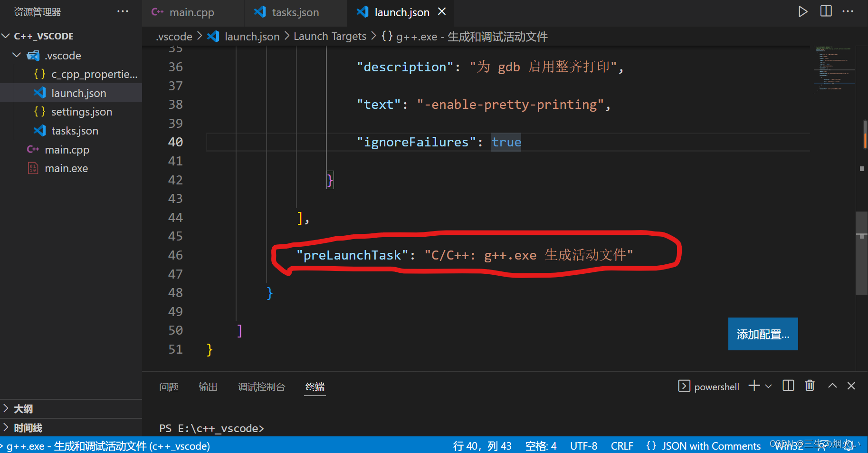
Task: Click the Explorer views ellipsis icon
Action: 123,11
